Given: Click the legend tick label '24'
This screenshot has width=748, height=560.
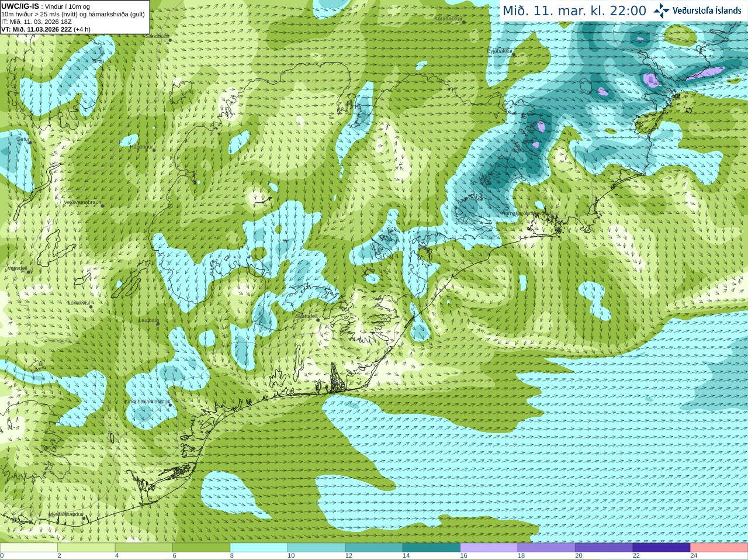Looking at the screenshot, I should click(x=694, y=556).
